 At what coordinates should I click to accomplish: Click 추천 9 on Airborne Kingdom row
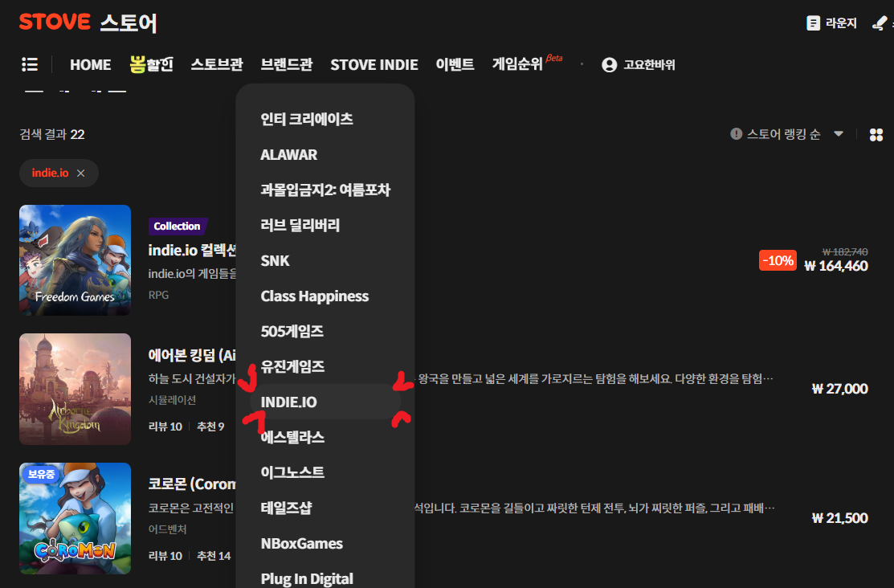(210, 427)
